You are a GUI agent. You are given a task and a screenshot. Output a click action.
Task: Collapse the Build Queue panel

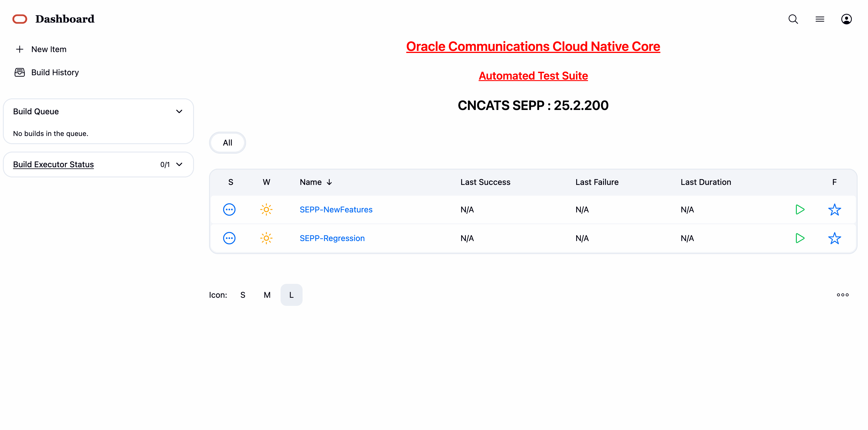(x=179, y=111)
